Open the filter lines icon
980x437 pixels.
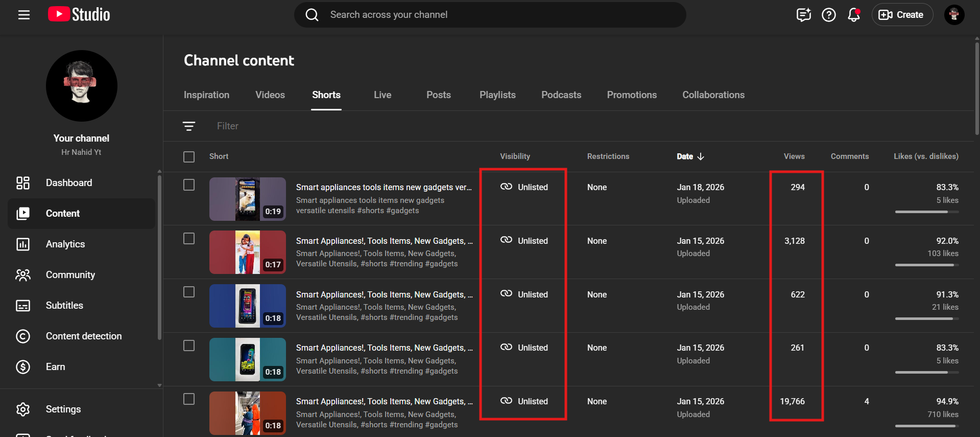click(x=189, y=126)
